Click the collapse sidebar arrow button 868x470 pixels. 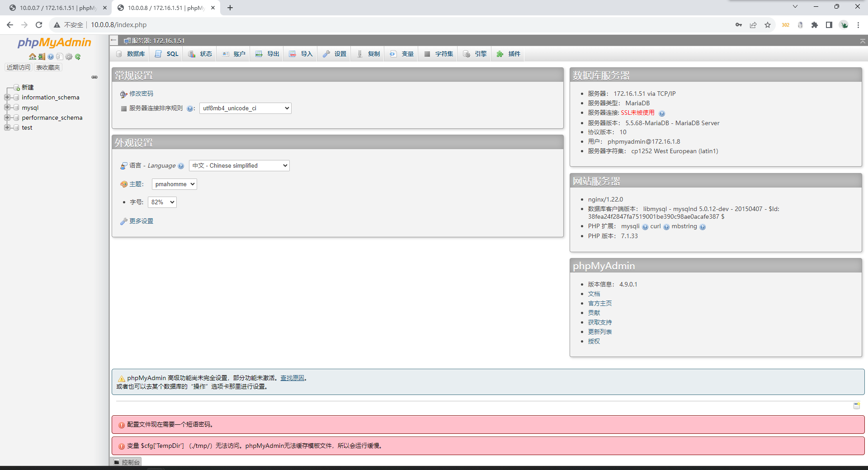(114, 40)
